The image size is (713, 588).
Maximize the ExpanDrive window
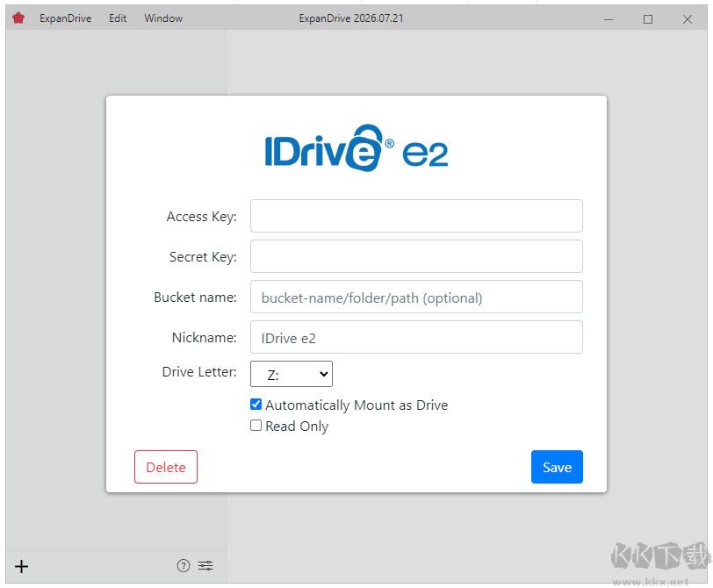click(x=648, y=19)
